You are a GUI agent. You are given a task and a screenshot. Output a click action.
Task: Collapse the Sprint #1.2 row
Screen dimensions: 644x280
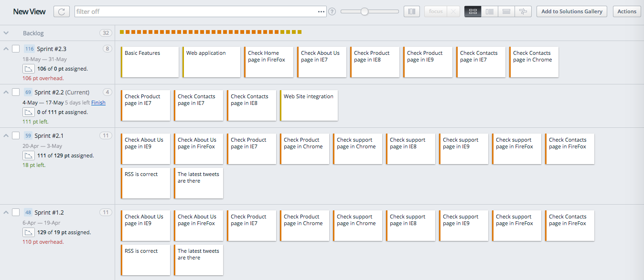pos(6,212)
